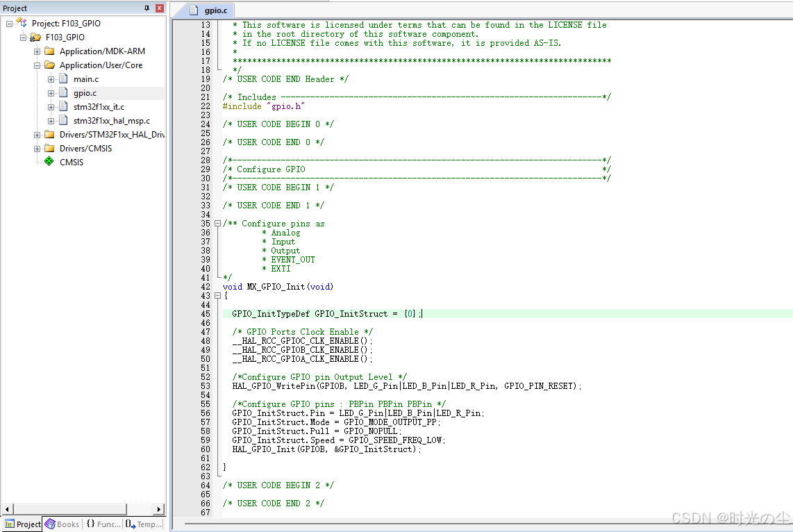Click the stm32f1xx_hal_msp.c file icon
The width and height of the screenshot is (793, 532).
point(63,120)
